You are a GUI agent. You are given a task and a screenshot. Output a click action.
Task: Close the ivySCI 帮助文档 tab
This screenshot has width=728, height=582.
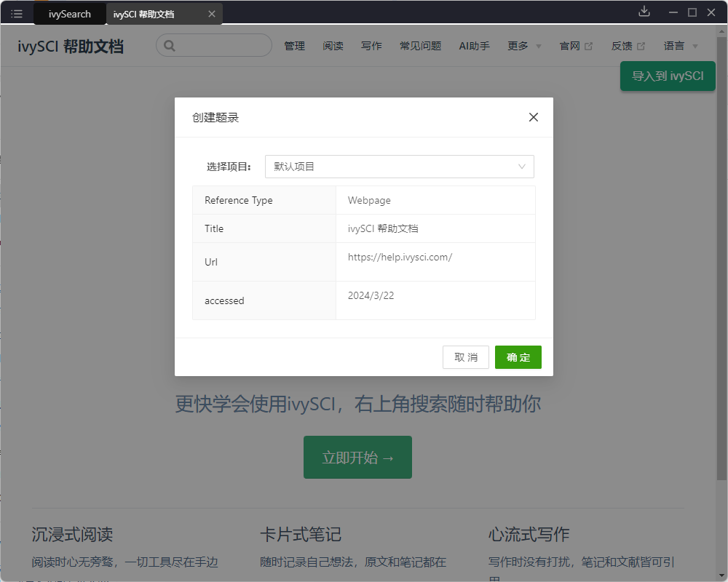point(212,14)
